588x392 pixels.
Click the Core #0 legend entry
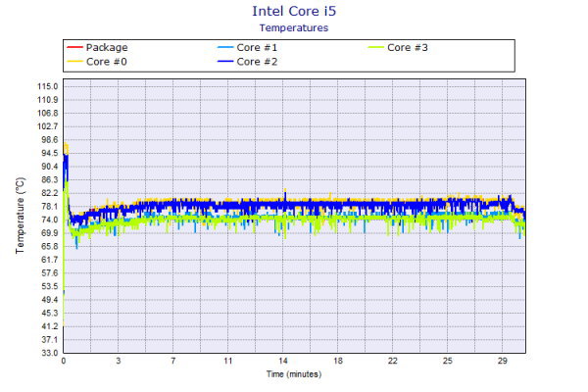pyautogui.click(x=97, y=62)
